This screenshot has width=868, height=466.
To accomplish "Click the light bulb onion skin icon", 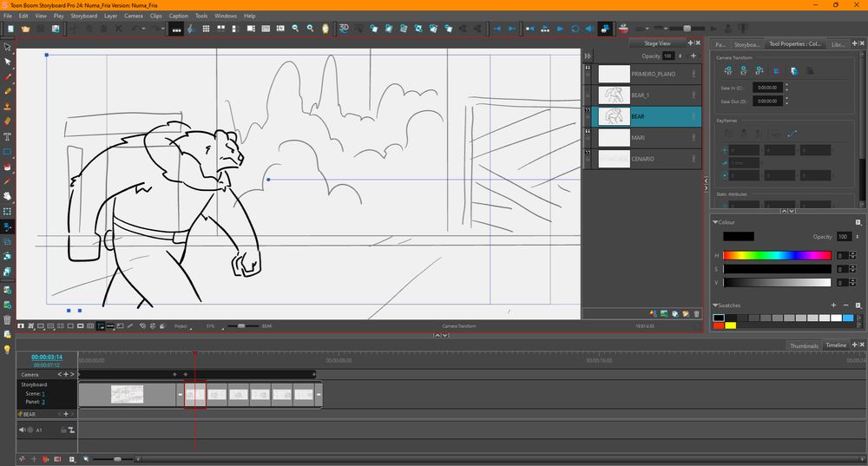I will tap(7, 349).
